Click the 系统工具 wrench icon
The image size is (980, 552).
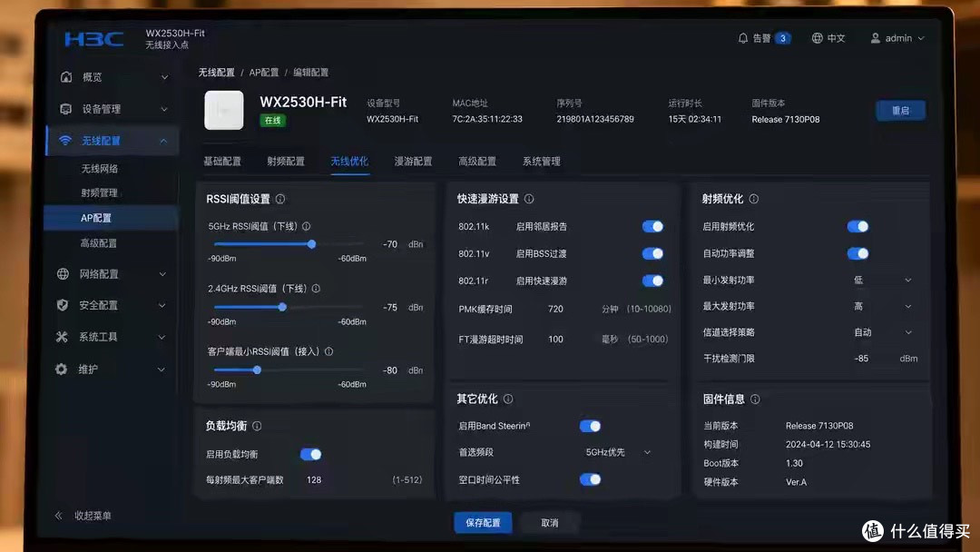[62, 337]
